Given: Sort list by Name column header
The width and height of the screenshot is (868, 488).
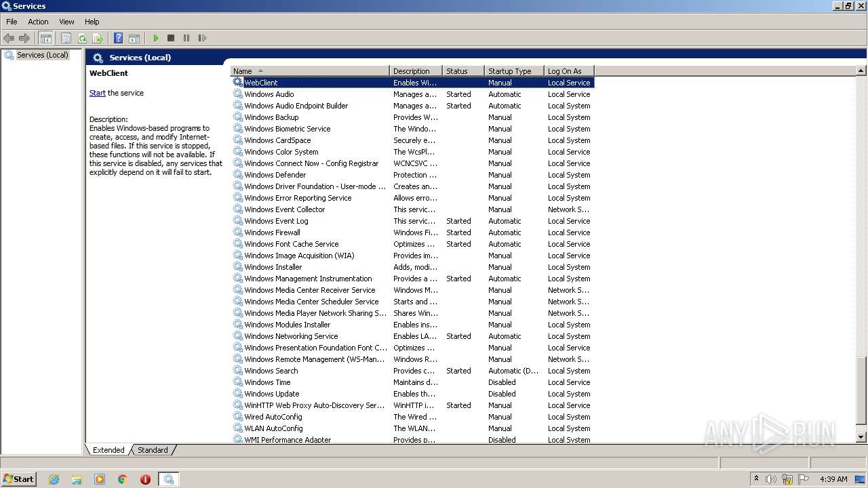Looking at the screenshot, I should (x=310, y=70).
